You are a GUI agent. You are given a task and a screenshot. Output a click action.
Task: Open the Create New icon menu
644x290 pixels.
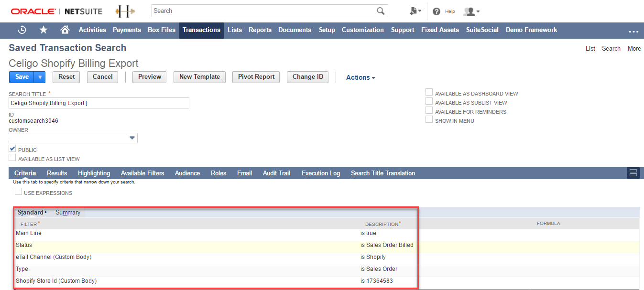[415, 11]
